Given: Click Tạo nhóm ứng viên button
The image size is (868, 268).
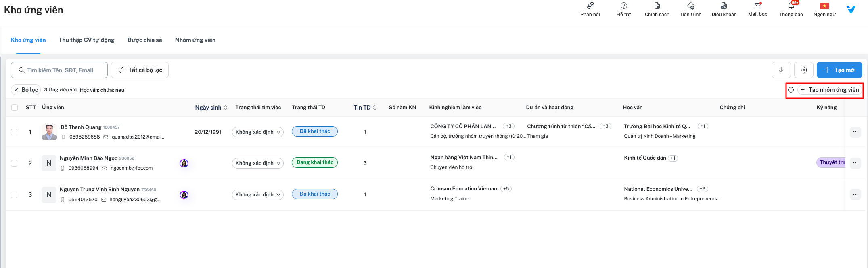Looking at the screenshot, I should pyautogui.click(x=830, y=90).
